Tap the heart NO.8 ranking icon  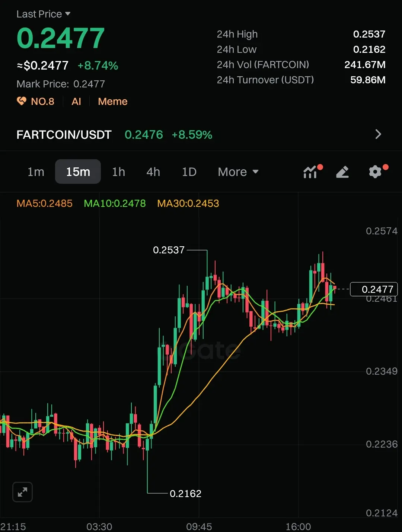click(x=22, y=101)
